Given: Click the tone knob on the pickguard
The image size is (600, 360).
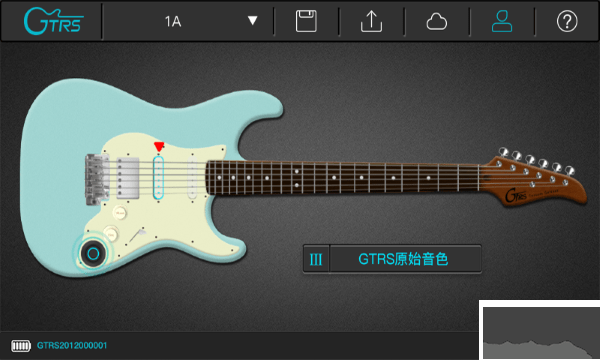Looking at the screenshot, I should (x=111, y=233).
